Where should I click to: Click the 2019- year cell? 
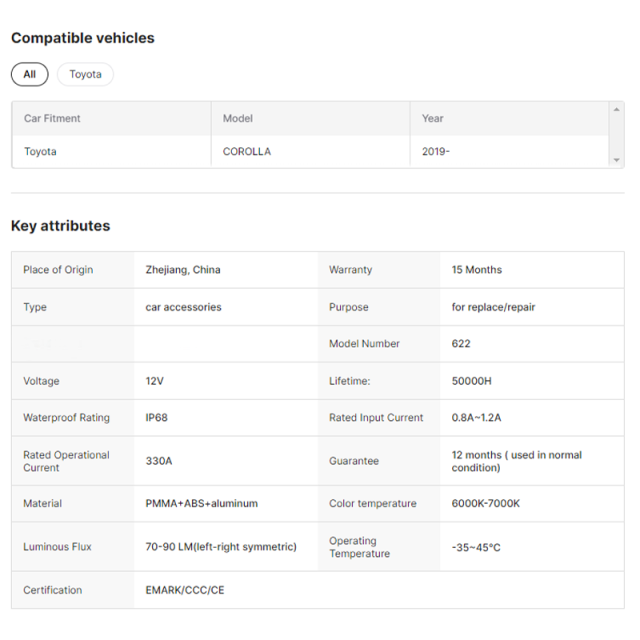click(436, 152)
